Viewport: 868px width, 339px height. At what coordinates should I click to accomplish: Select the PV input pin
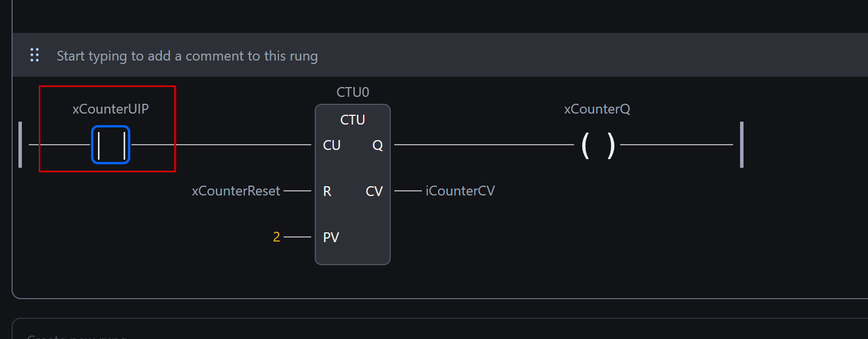point(331,237)
